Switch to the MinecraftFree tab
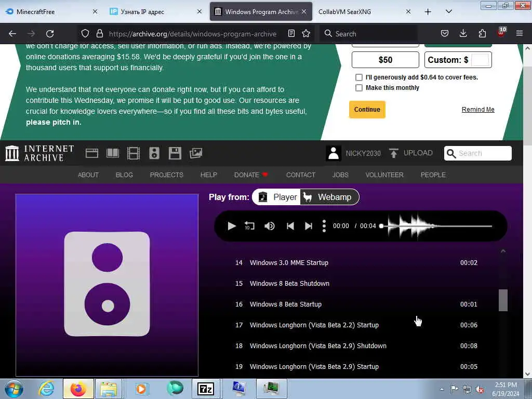Viewport: 532px width, 399px height. [52, 12]
